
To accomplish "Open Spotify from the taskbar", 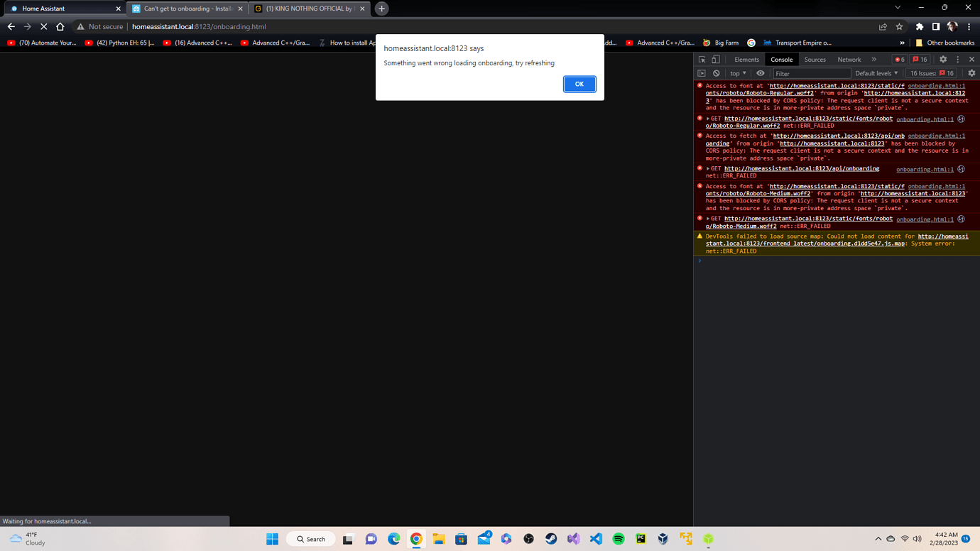I will tap(618, 539).
